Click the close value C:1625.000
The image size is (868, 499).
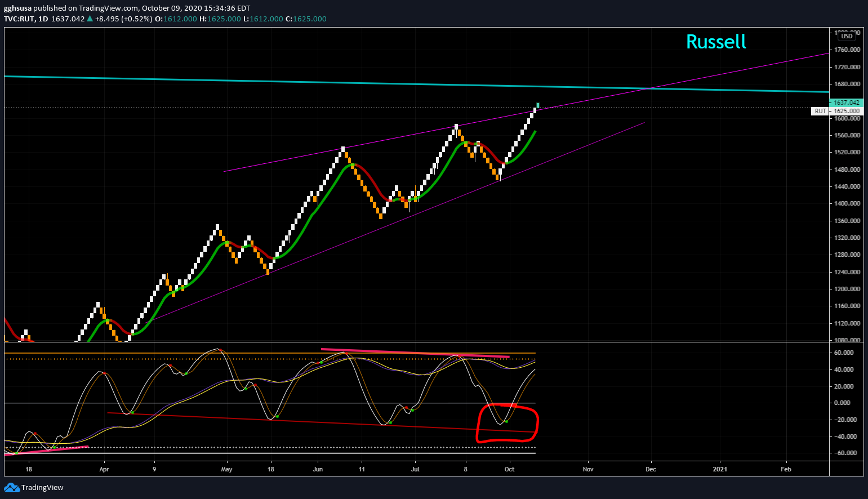(306, 19)
